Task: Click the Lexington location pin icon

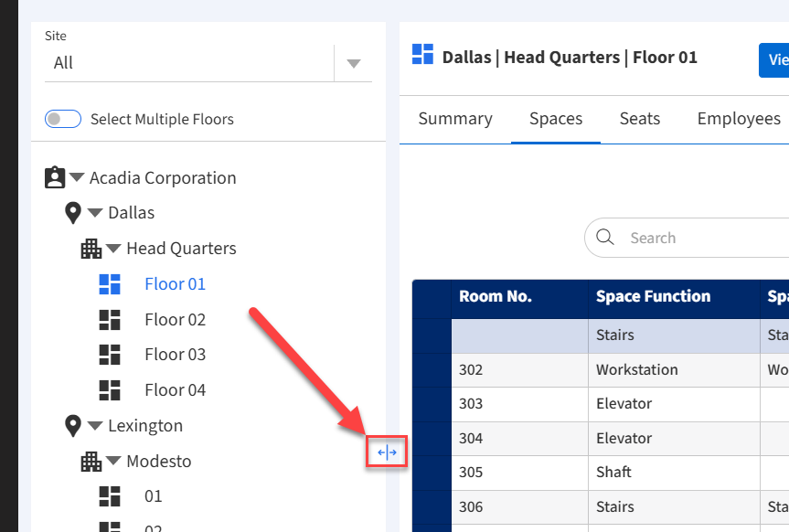Action: coord(73,425)
